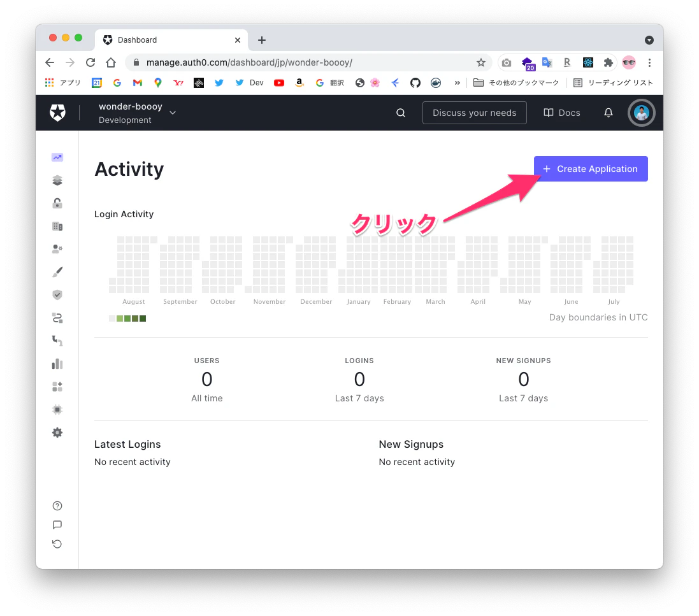Open the Activity icon in sidebar
699x616 pixels.
[57, 157]
